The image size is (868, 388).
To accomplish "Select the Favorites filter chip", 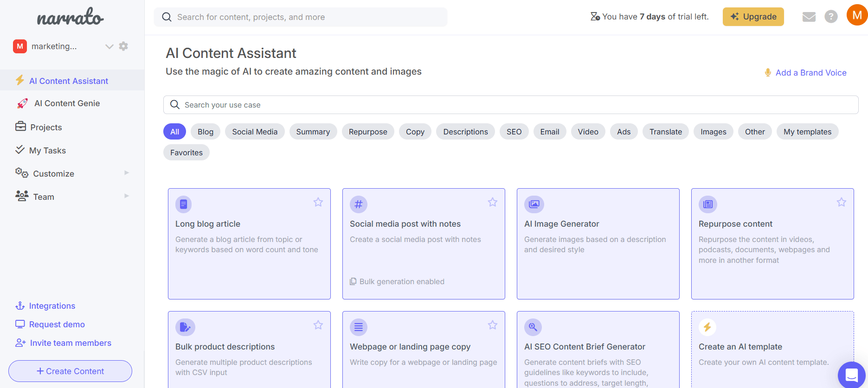I will [186, 153].
